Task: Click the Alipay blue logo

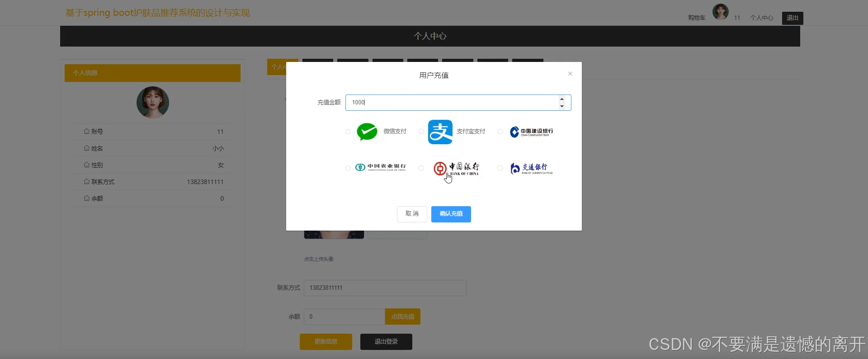Action: [x=440, y=132]
